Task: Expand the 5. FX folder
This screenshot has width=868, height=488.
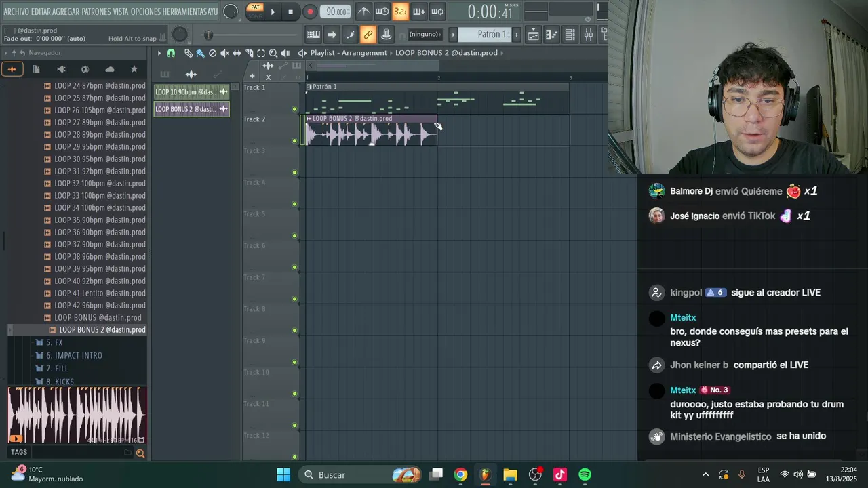Action: 54,343
